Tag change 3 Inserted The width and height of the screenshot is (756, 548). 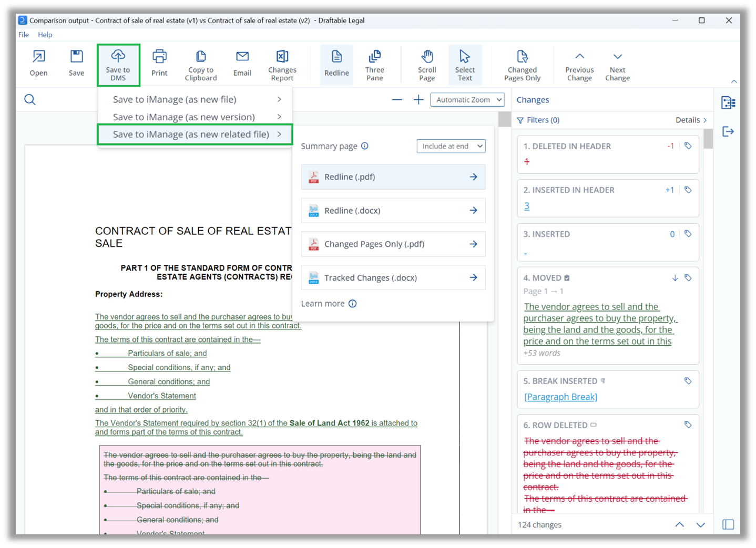pyautogui.click(x=688, y=234)
